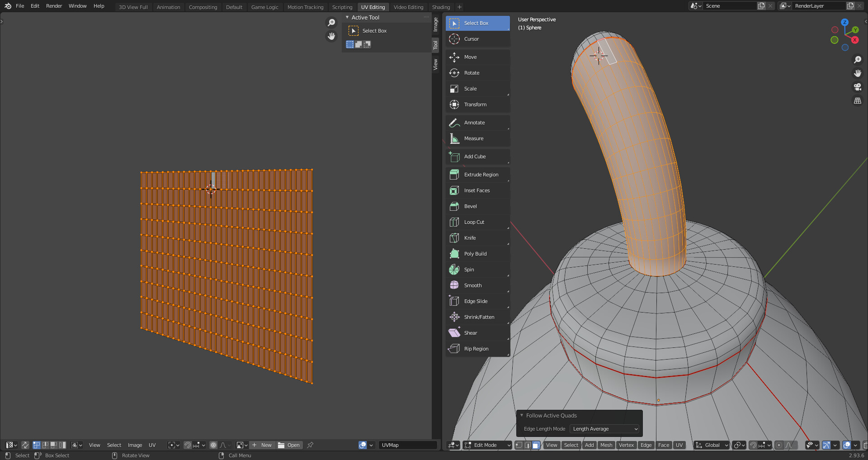Click the Open image button

pyautogui.click(x=289, y=445)
